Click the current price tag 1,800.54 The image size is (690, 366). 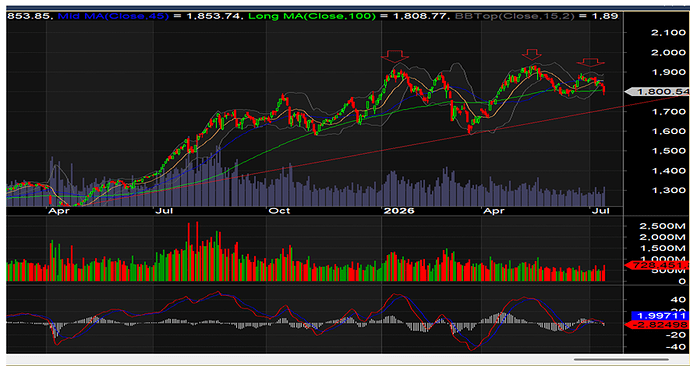tap(657, 92)
